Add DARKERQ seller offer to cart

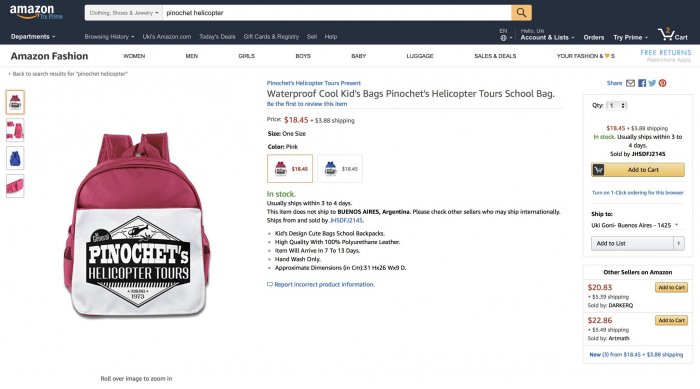671,287
